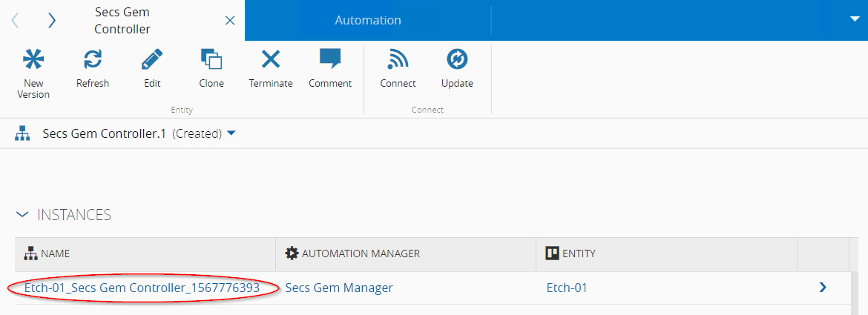Go forward with right chevron arrow

[x=51, y=21]
